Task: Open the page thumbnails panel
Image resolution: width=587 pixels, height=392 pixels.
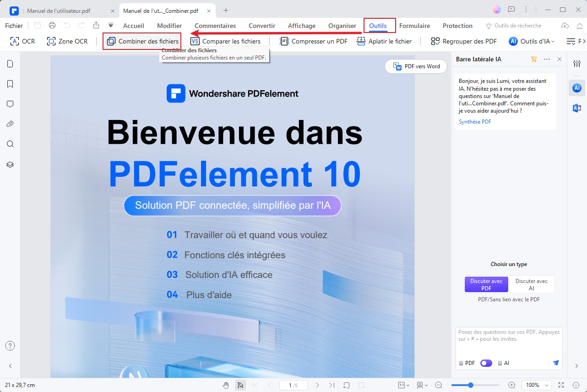Action: click(10, 64)
